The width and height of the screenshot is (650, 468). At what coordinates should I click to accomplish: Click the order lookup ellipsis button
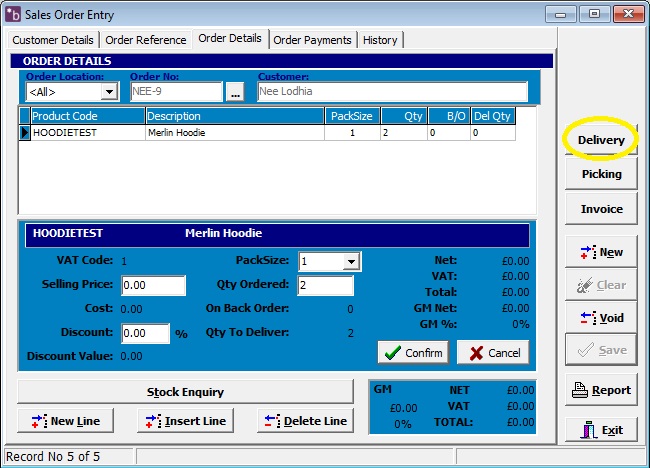point(235,92)
